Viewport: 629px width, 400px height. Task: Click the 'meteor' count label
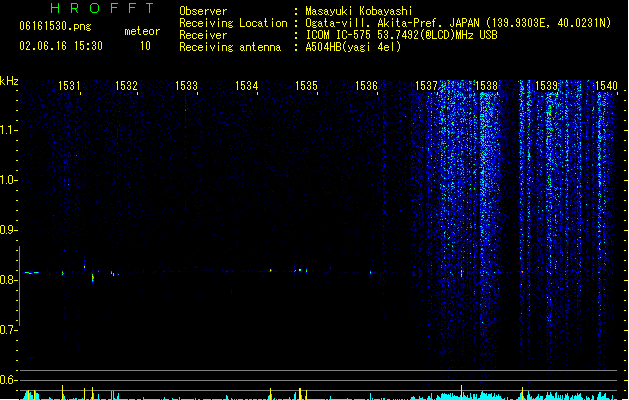point(142,31)
